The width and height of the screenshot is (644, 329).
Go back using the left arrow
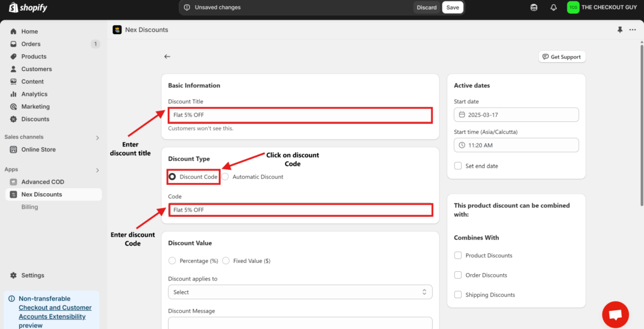point(167,57)
